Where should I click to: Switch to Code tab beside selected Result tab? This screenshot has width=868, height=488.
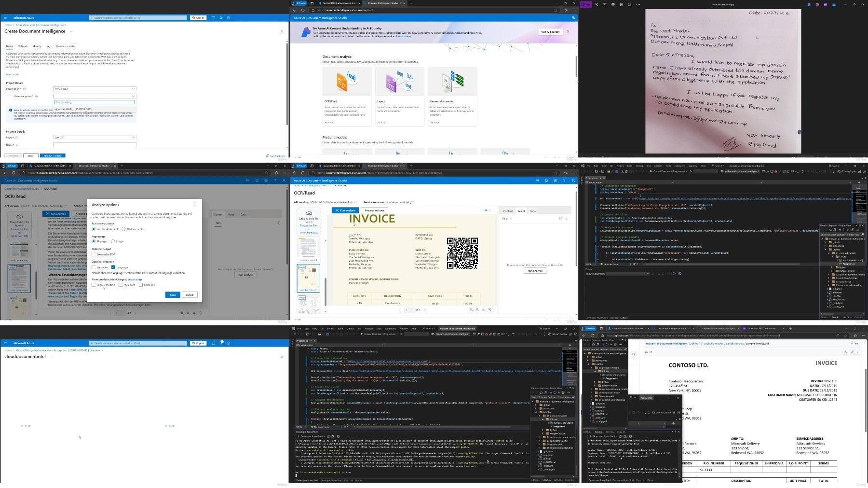(533, 211)
